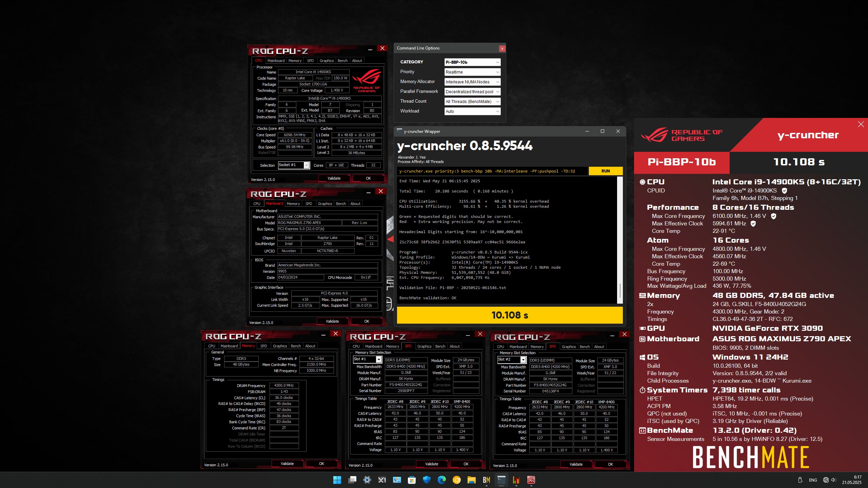Select Graphics tab in the CPU-Z Mainboard window
This screenshot has height=488, width=868.
tap(325, 204)
